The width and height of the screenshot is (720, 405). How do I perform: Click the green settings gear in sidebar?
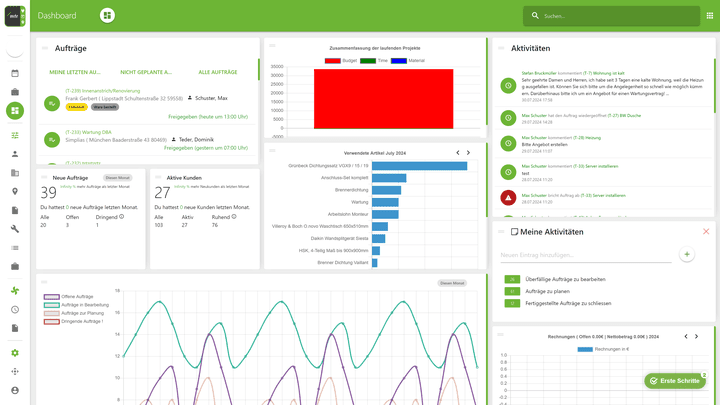click(x=15, y=353)
